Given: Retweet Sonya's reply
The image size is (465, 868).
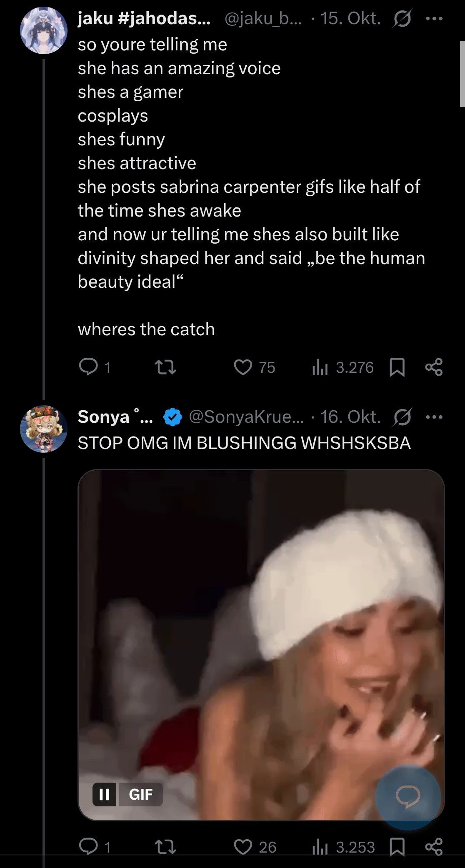Looking at the screenshot, I should coord(165,847).
